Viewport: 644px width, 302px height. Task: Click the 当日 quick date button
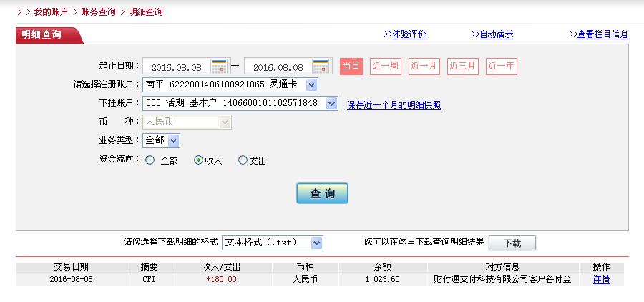[x=351, y=66]
